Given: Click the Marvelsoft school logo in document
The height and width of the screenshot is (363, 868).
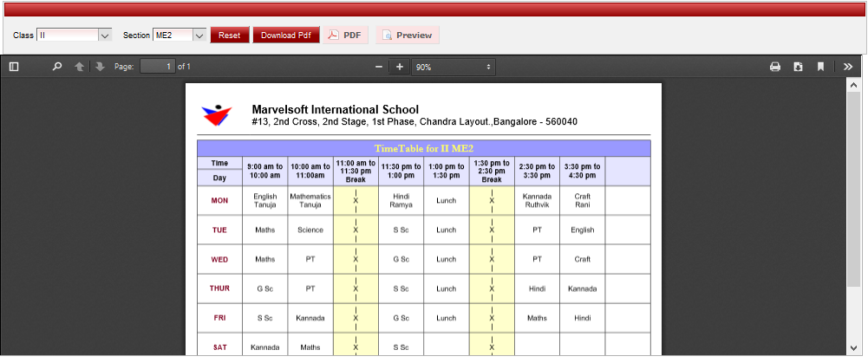Looking at the screenshot, I should (217, 113).
